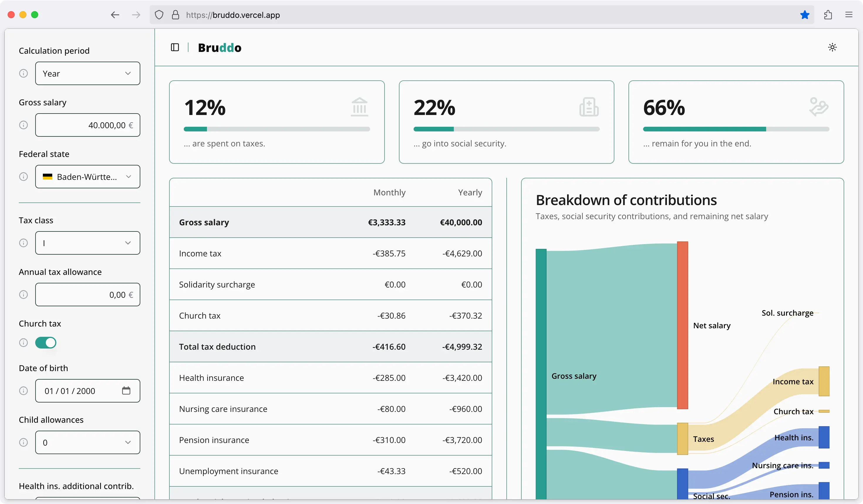The height and width of the screenshot is (504, 863).
Task: Open the browser hamburger menu
Action: pyautogui.click(x=849, y=15)
